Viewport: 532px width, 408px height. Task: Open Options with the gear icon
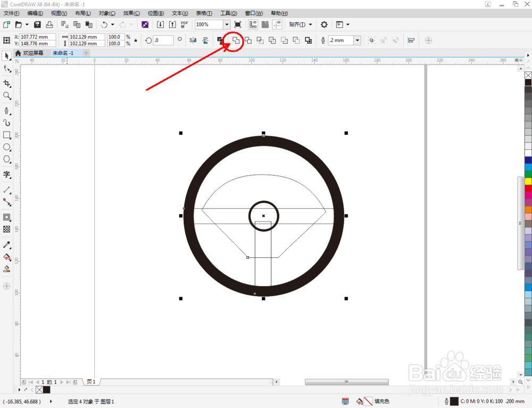tap(324, 25)
